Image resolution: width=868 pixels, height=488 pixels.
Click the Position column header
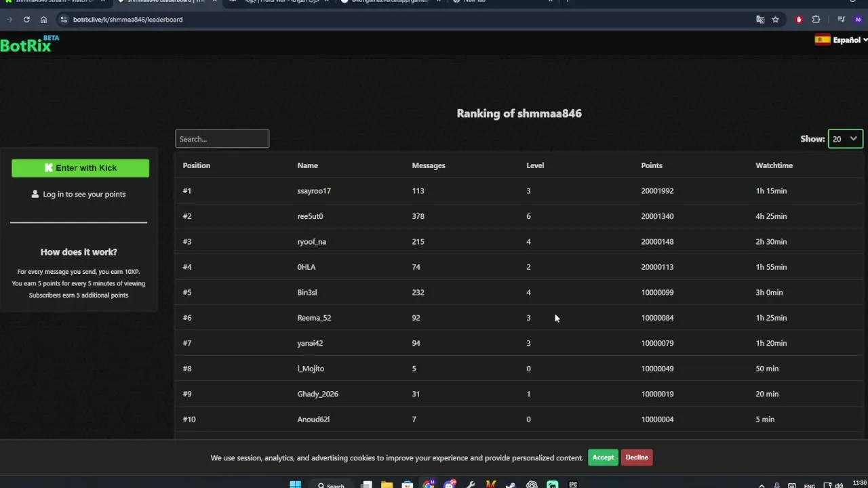(197, 165)
